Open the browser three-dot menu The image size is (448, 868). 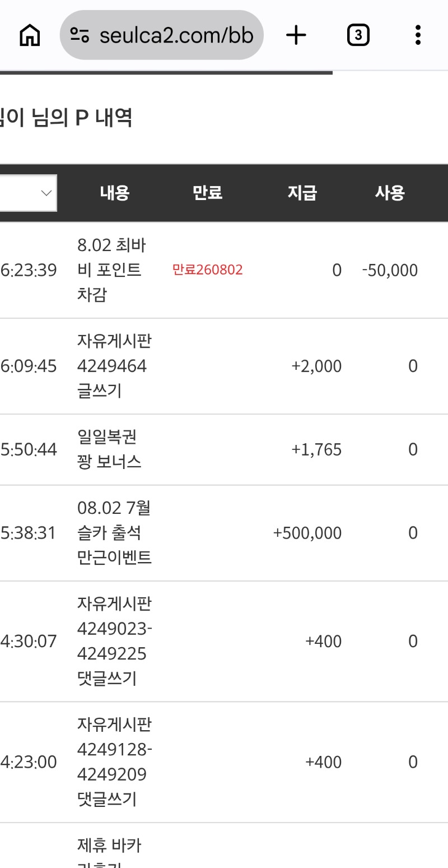point(418,35)
